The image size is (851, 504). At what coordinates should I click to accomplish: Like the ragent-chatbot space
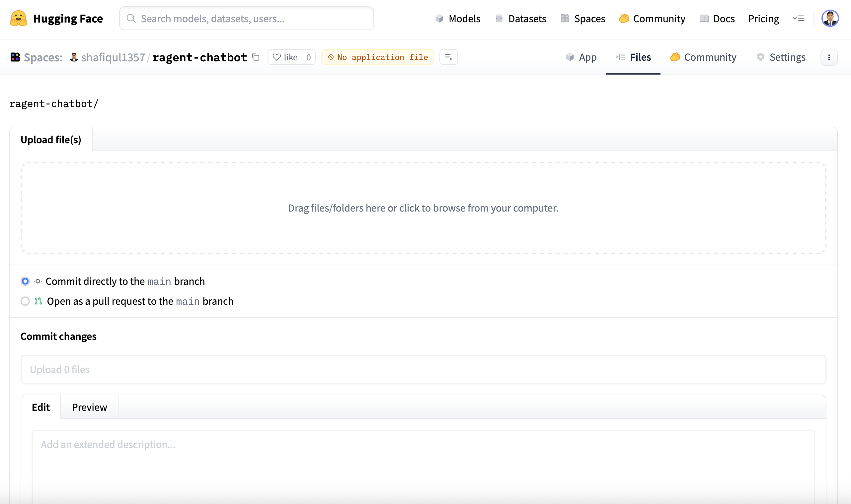coord(285,57)
